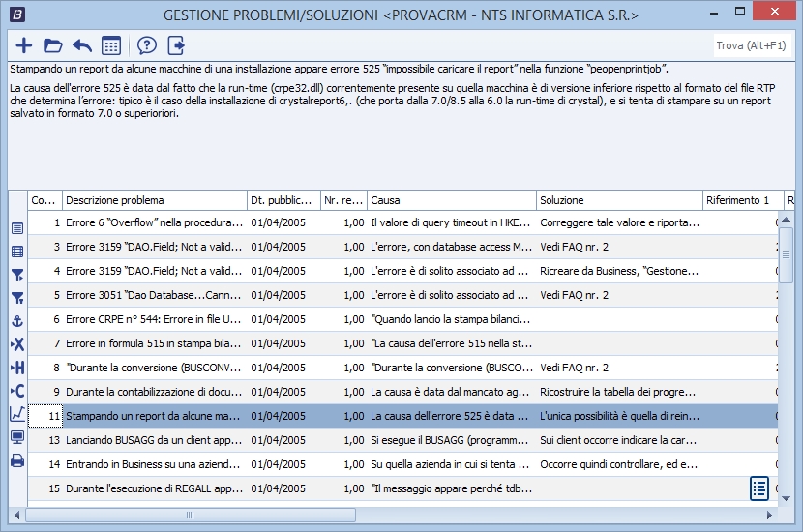This screenshot has width=803, height=532.
Task: Select row 'Errore CRPE n° 544'
Action: 402,319
